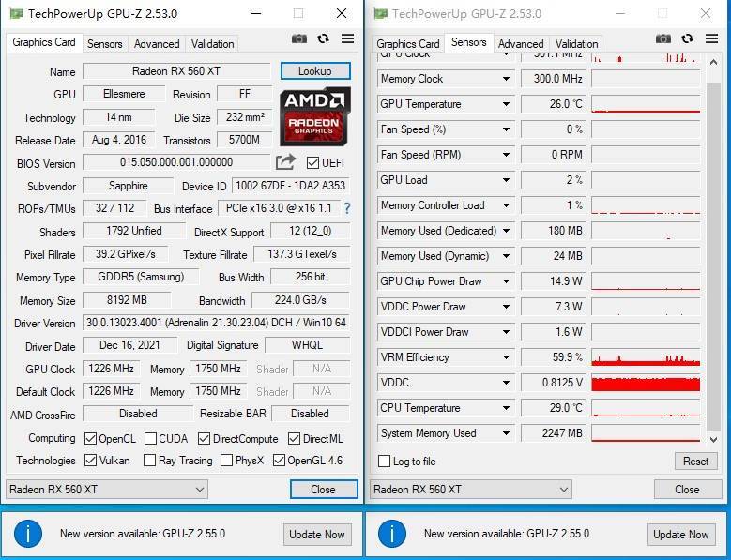Switch to Advanced tab in left window

pos(157,44)
